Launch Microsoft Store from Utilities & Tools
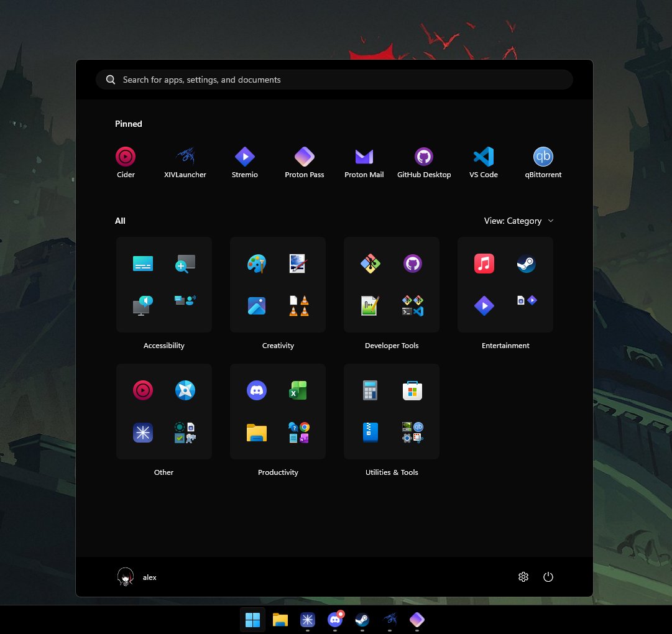This screenshot has width=672, height=634. click(413, 390)
